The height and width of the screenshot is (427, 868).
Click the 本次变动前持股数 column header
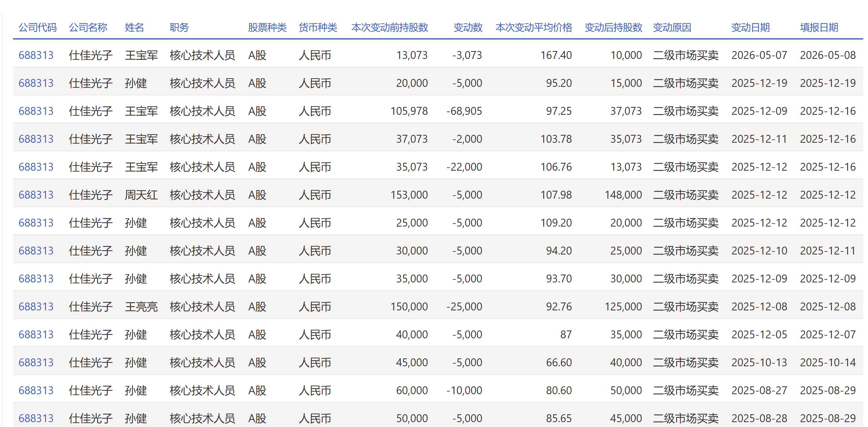coord(389,27)
